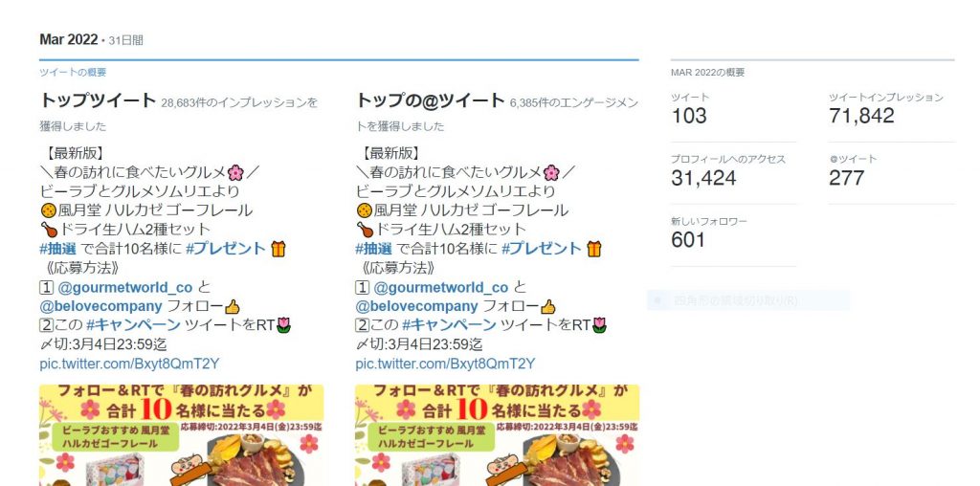Image resolution: width=980 pixels, height=486 pixels.
Task: Click the tulip emoji after RT in トップツイート
Action: (x=283, y=325)
